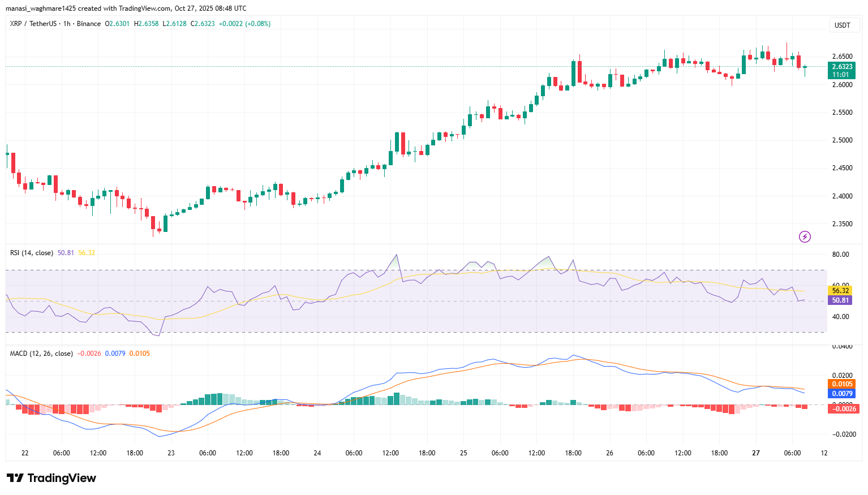Viewport: 868px width, 495px height.
Task: Click the purple RSI value tag 50.81
Action: (x=840, y=300)
